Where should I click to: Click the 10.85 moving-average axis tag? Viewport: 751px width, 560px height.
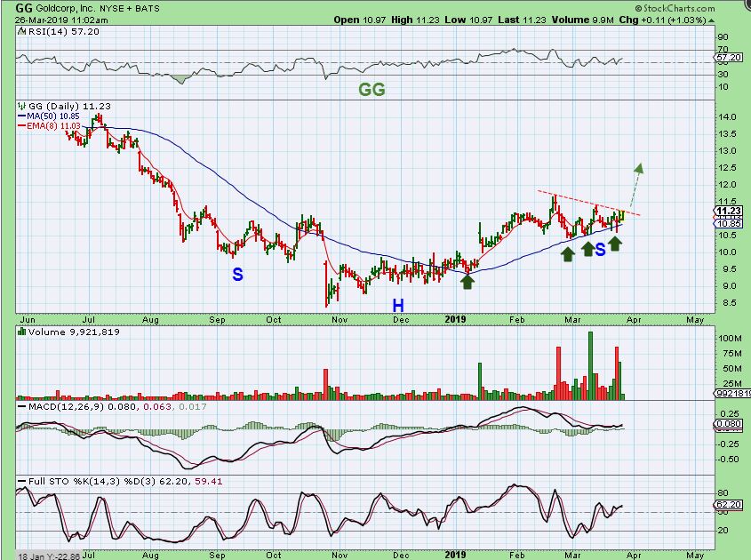pos(729,224)
